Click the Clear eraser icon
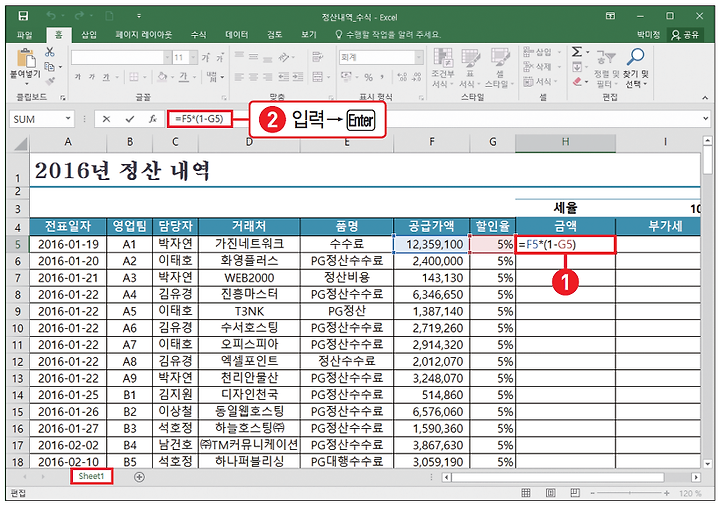Image resolution: width=720 pixels, height=507 pixels. [578, 82]
